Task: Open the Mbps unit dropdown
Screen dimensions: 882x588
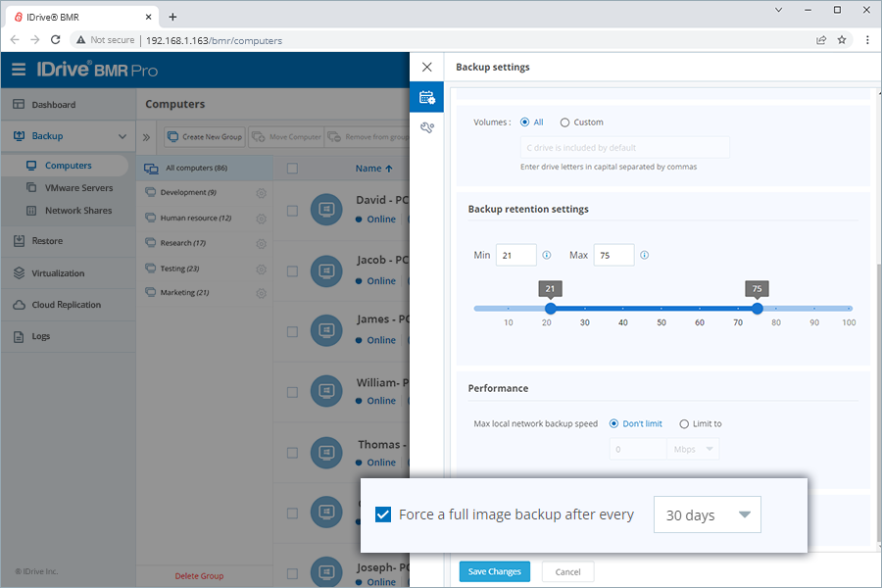Action: point(694,450)
